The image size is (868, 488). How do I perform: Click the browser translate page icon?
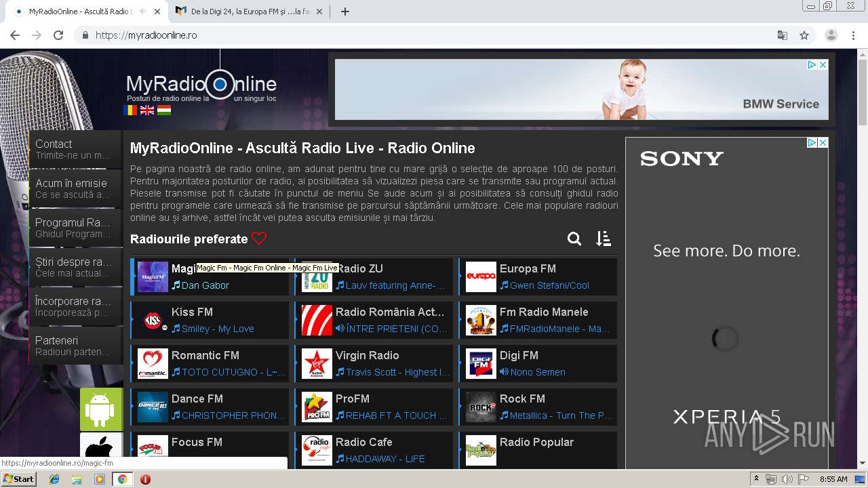pyautogui.click(x=782, y=35)
